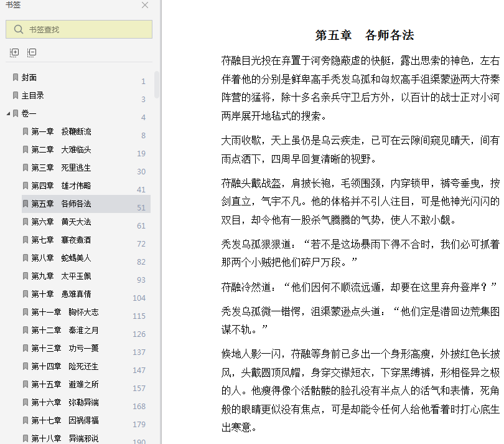504x444 pixels.
Task: Go to 第九章 太平玉佩
Action: pyautogui.click(x=61, y=276)
